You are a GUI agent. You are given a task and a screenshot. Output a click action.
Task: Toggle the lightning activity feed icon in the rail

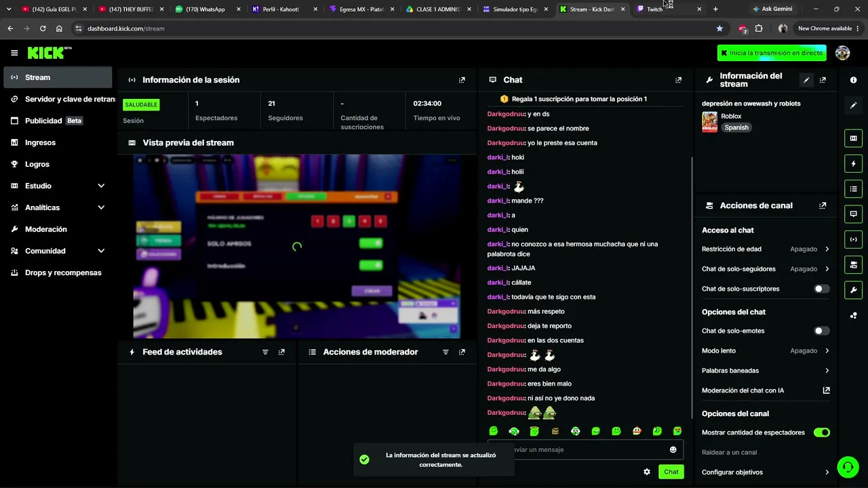pyautogui.click(x=853, y=163)
